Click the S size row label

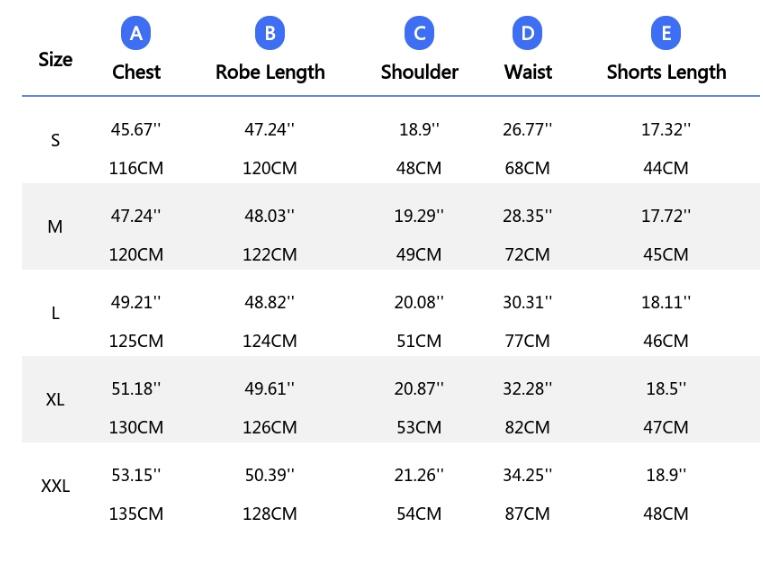(55, 141)
